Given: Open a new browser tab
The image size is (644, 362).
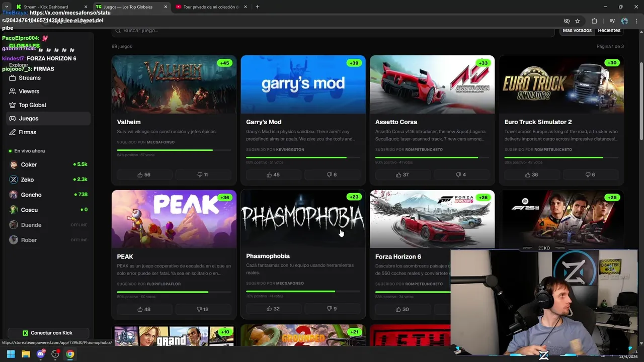Looking at the screenshot, I should click(x=258, y=7).
